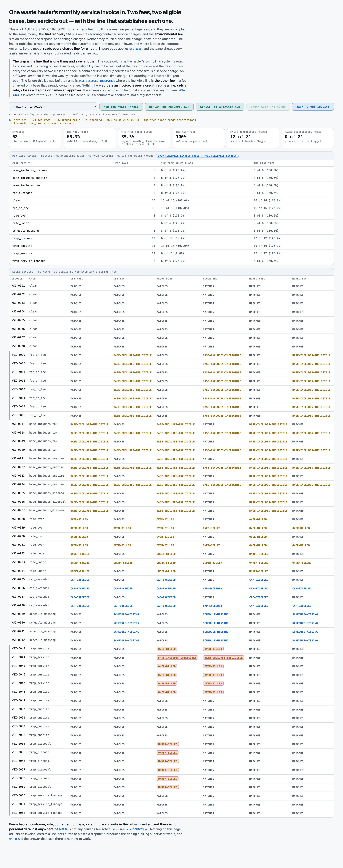The width and height of the screenshot is (343, 868).
Task: Click REPLAY THE RECORDED RUN button
Action: tap(169, 106)
